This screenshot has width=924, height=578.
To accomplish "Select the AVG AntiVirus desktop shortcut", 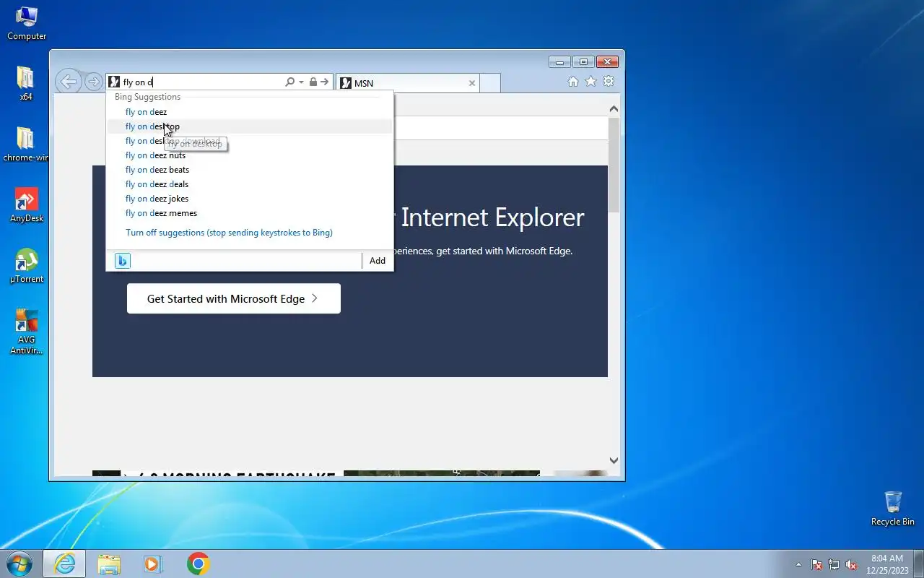I will pyautogui.click(x=27, y=332).
